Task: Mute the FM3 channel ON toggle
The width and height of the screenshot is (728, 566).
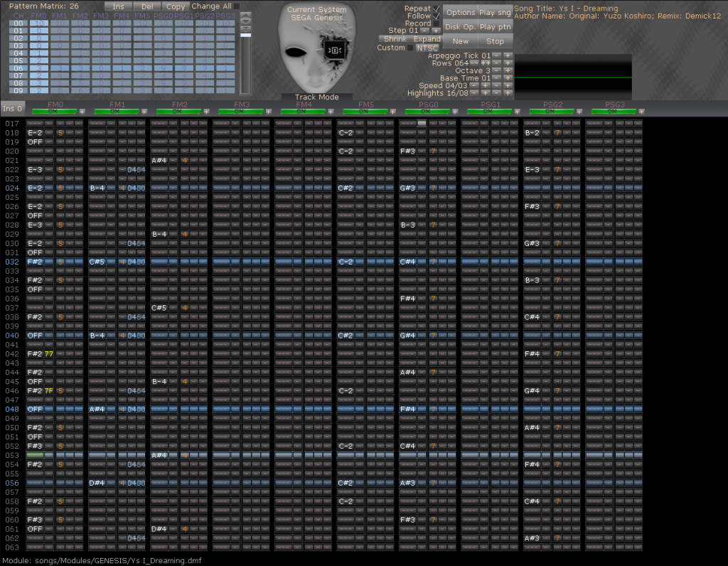Action: (241, 112)
